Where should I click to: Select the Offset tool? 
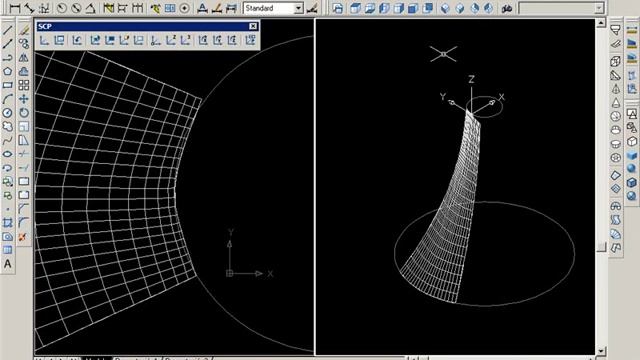[x=24, y=71]
